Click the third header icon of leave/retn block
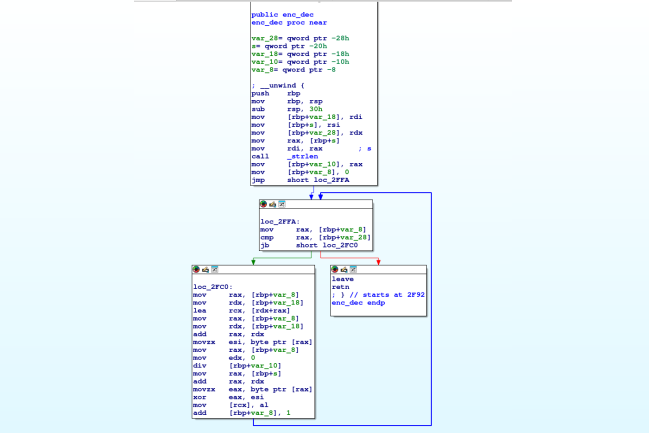This screenshot has height=433, width=650. point(353,269)
